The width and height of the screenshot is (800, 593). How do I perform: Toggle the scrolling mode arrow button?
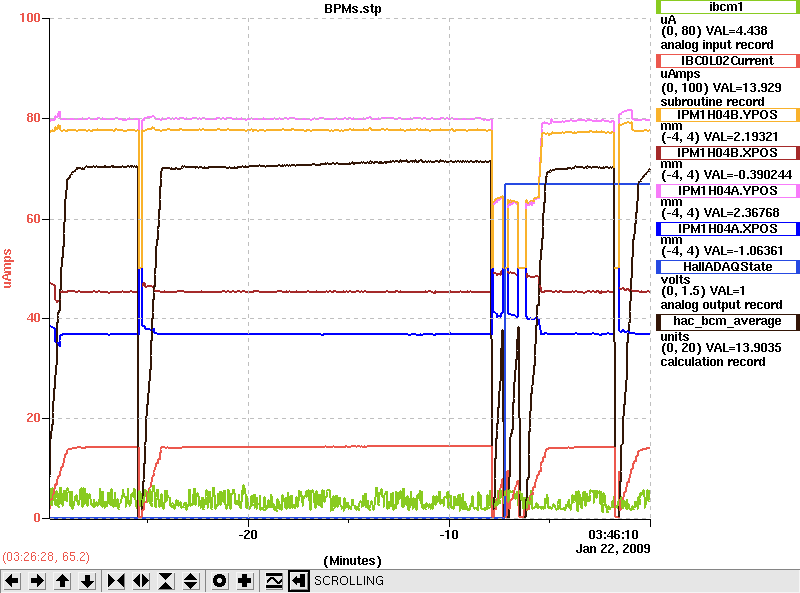coord(299,581)
